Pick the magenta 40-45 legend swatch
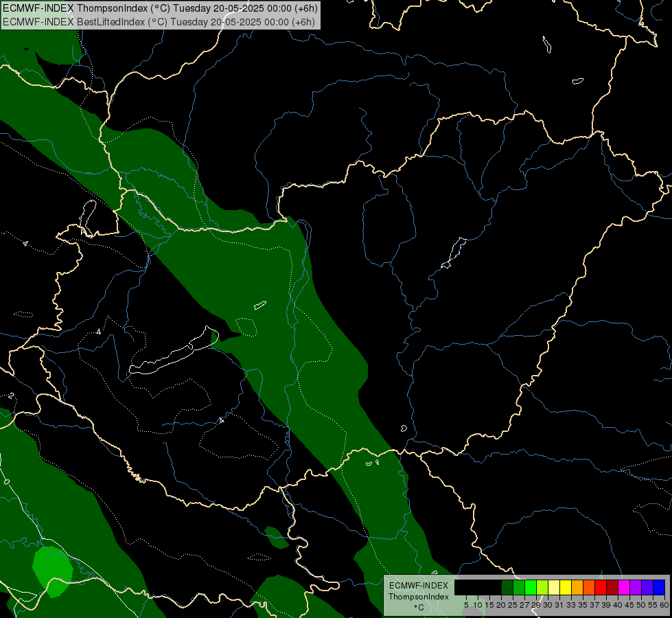This screenshot has height=618, width=672. point(624,587)
